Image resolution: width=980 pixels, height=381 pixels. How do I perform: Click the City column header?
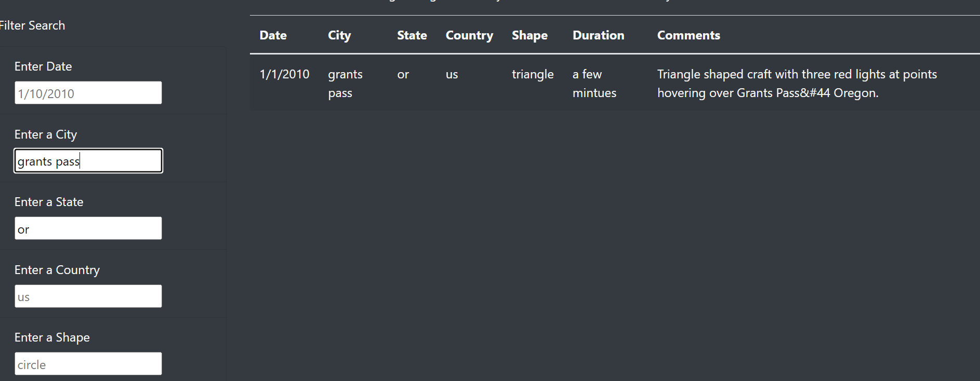339,35
